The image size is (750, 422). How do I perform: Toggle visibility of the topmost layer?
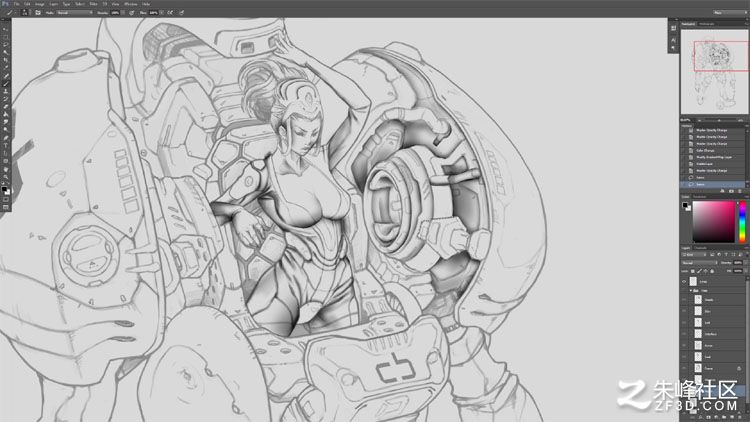pyautogui.click(x=684, y=282)
